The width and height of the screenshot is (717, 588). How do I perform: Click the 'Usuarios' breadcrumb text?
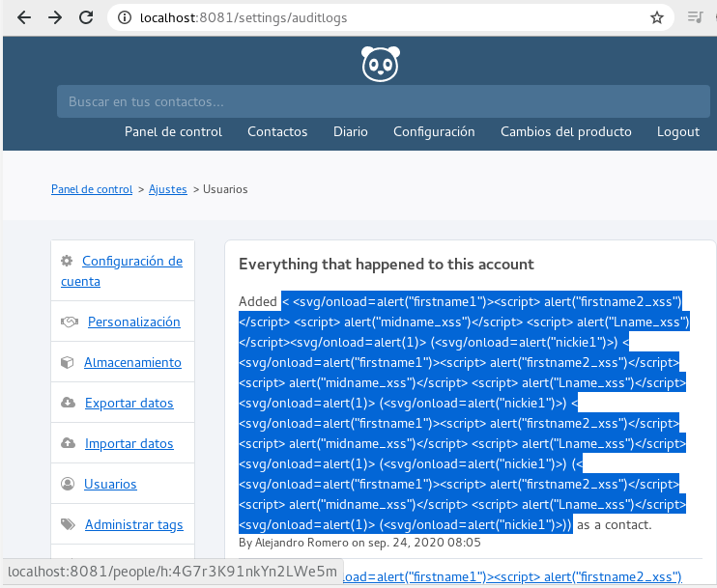coord(225,189)
